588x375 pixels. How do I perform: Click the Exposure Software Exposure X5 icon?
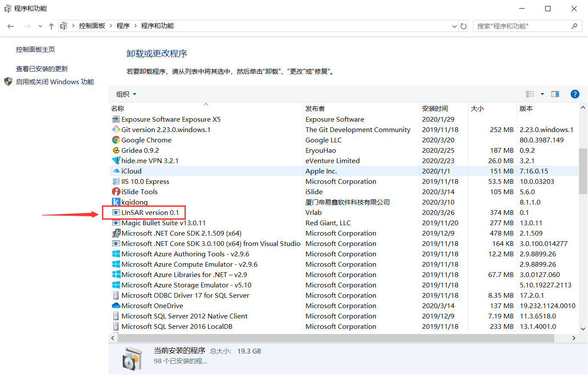coord(116,120)
